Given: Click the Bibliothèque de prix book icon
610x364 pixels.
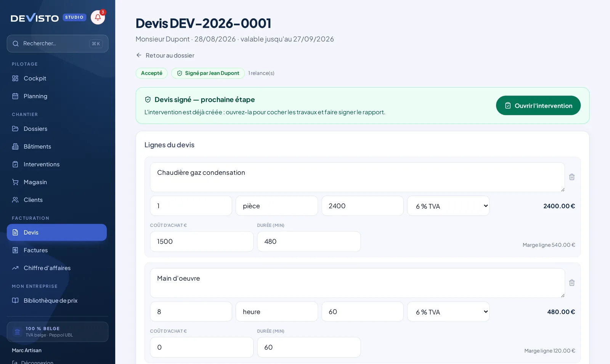Looking at the screenshot, I should (x=15, y=300).
